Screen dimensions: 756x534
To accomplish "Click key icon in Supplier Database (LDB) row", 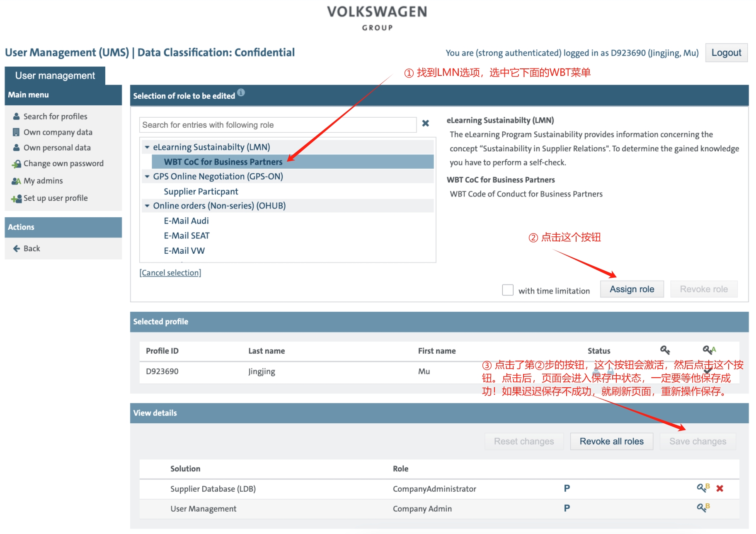I will click(x=703, y=488).
